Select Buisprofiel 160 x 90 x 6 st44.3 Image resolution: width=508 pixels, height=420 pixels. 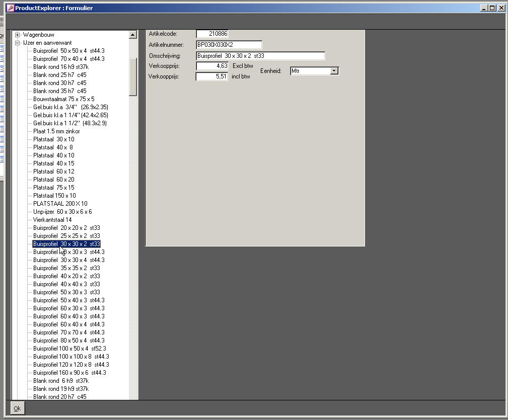pyautogui.click(x=69, y=373)
